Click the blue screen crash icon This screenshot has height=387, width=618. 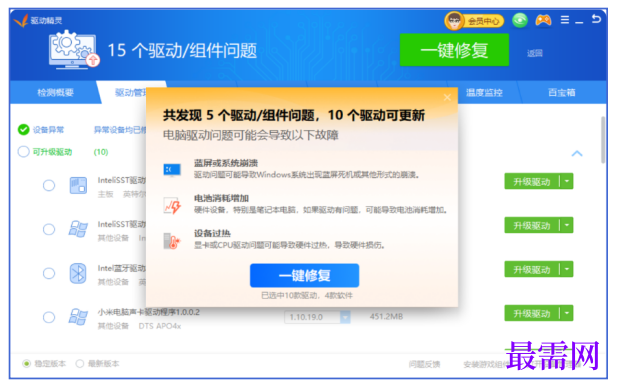click(172, 170)
